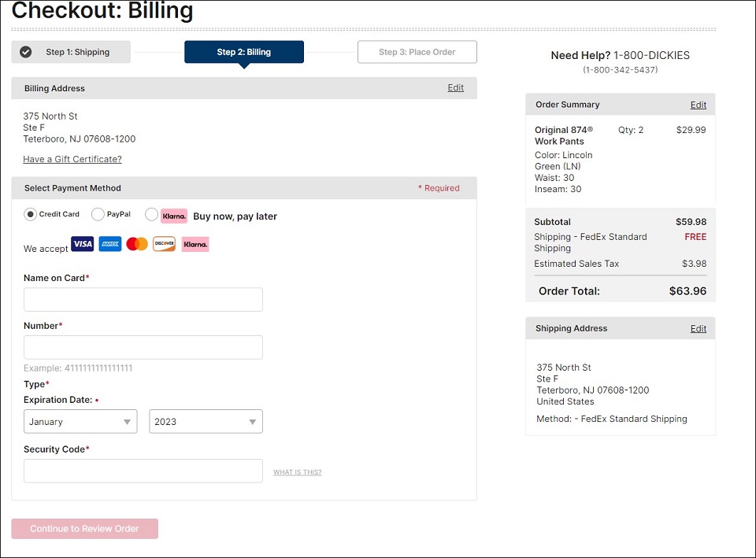Edit the Order Summary

tap(699, 105)
